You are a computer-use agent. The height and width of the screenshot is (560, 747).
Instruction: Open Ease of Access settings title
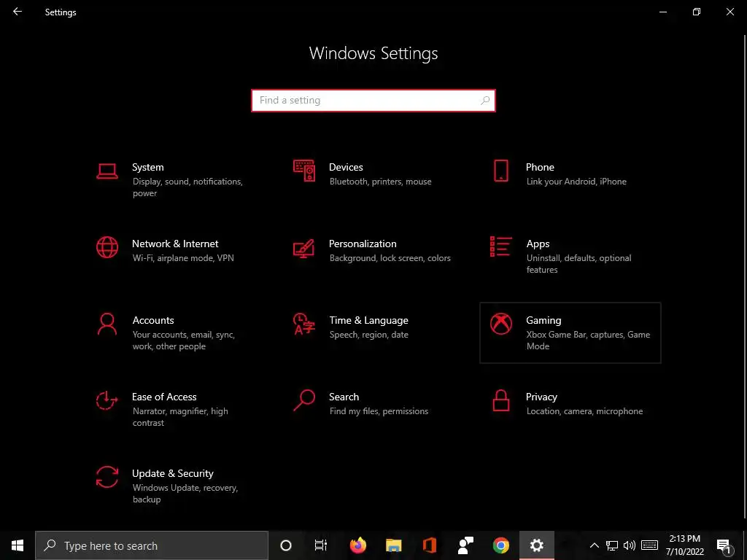tap(164, 397)
